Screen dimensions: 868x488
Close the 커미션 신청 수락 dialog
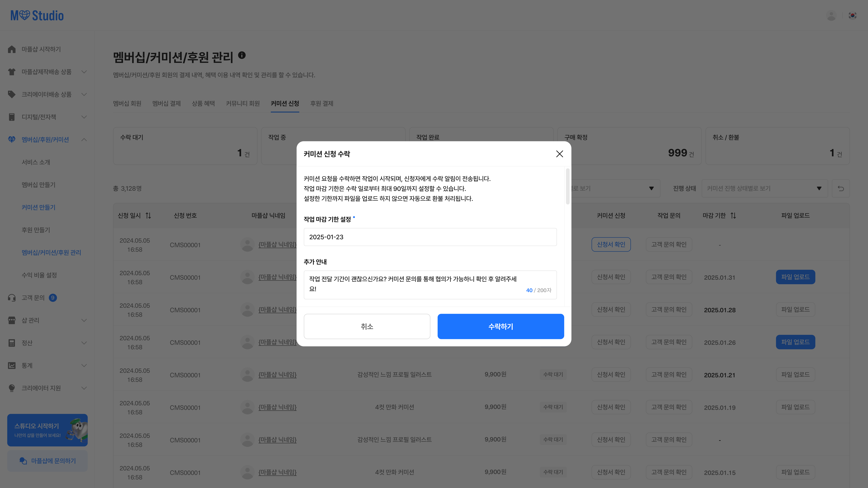point(559,154)
